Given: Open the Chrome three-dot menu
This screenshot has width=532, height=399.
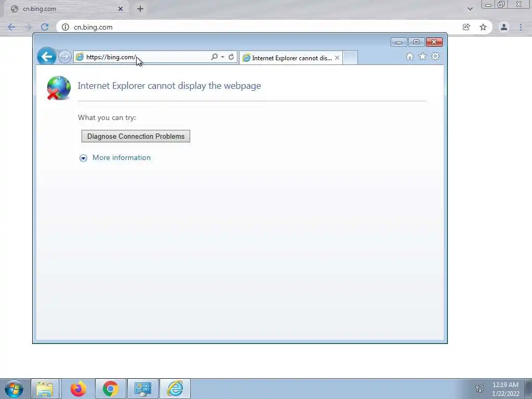Looking at the screenshot, I should pyautogui.click(x=521, y=27).
